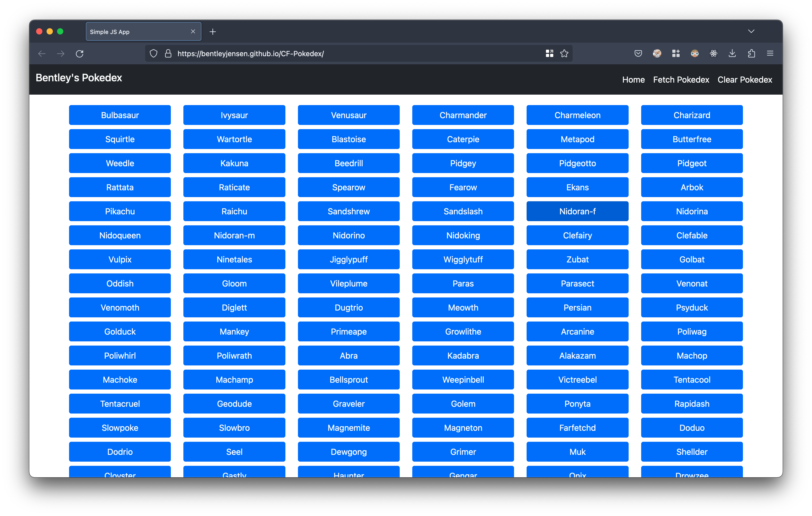Click the site security padlock icon
Screen dimensions: 812x516
click(x=168, y=54)
